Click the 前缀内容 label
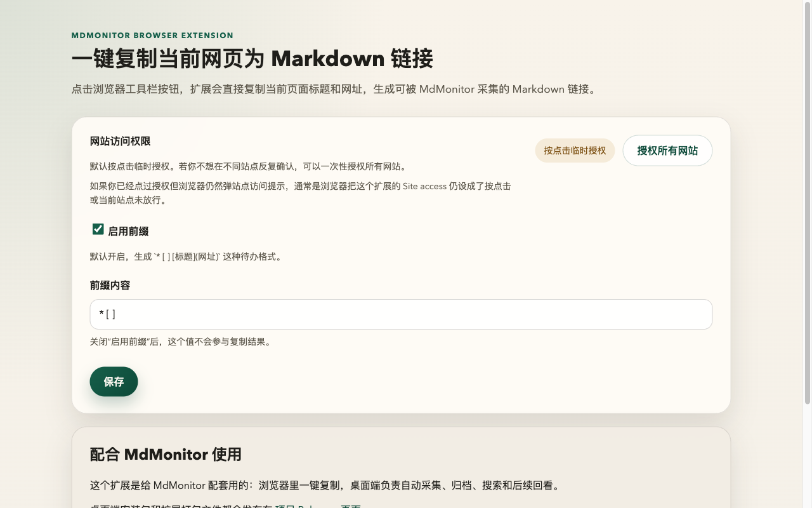The width and height of the screenshot is (812, 508). point(110,285)
